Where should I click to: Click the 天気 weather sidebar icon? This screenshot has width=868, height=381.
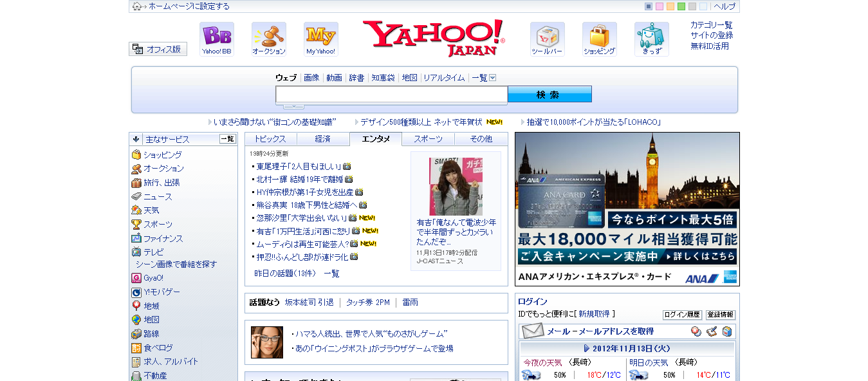coord(136,210)
